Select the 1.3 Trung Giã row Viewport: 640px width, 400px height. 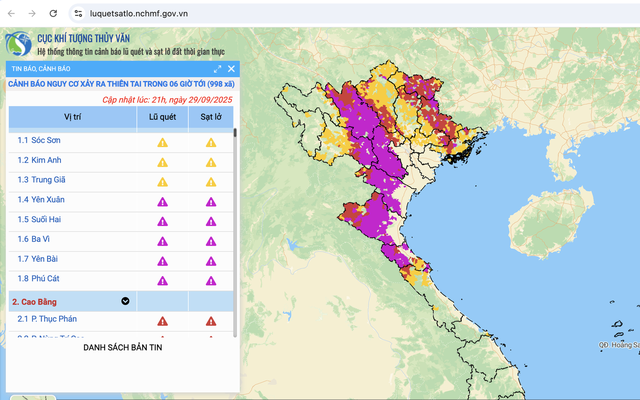(x=121, y=182)
